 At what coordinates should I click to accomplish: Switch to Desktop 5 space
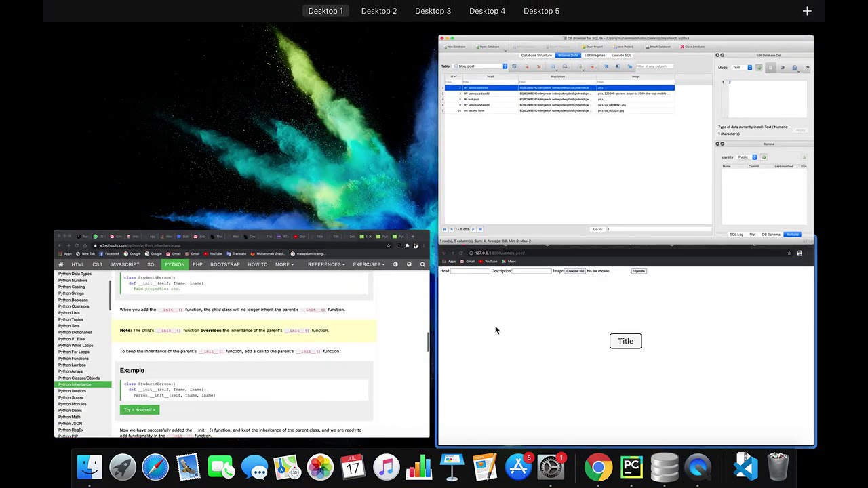[541, 11]
